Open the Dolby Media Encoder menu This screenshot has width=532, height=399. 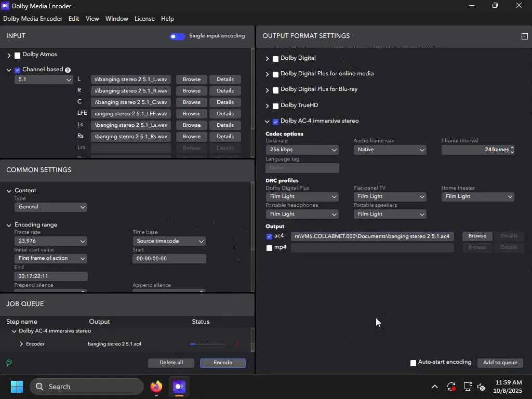pos(33,19)
